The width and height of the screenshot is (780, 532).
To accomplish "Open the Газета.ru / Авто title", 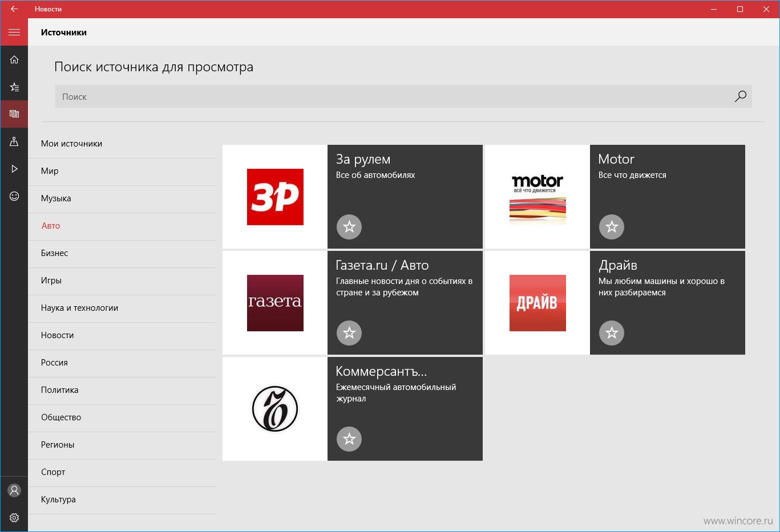I will tap(382, 266).
